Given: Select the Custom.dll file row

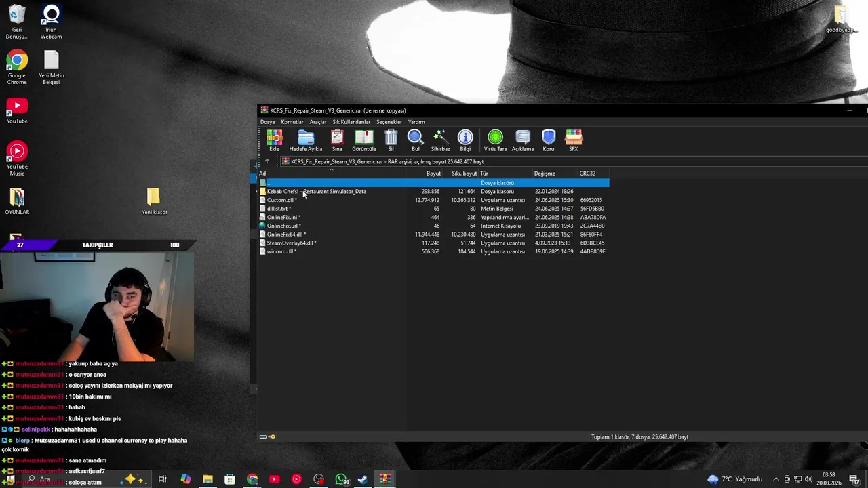Looking at the screenshot, I should 433,200.
